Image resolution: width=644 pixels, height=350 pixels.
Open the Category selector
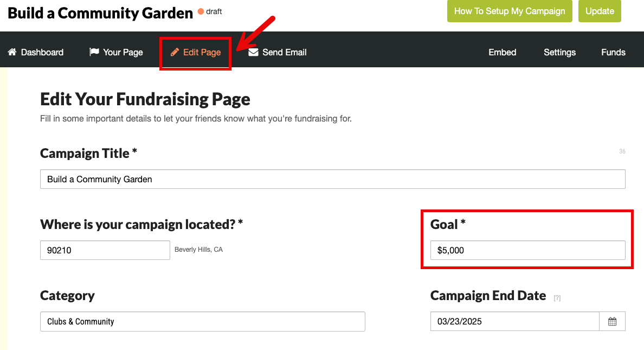pyautogui.click(x=202, y=321)
